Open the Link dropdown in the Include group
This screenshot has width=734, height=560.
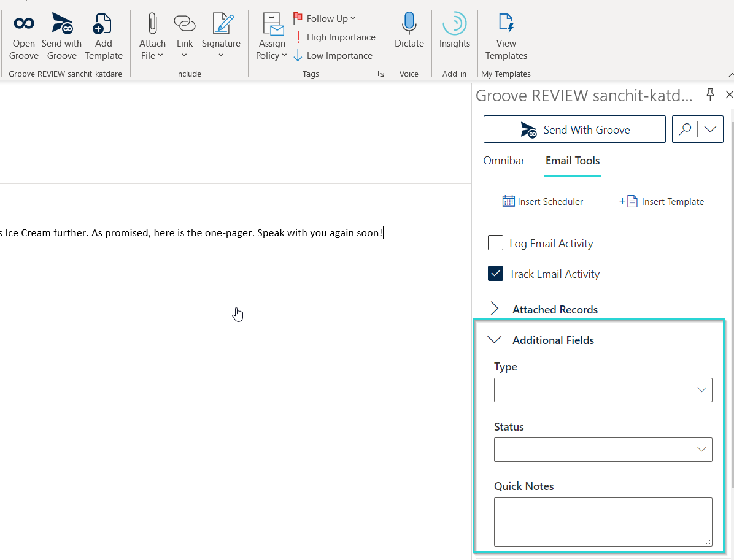185,36
